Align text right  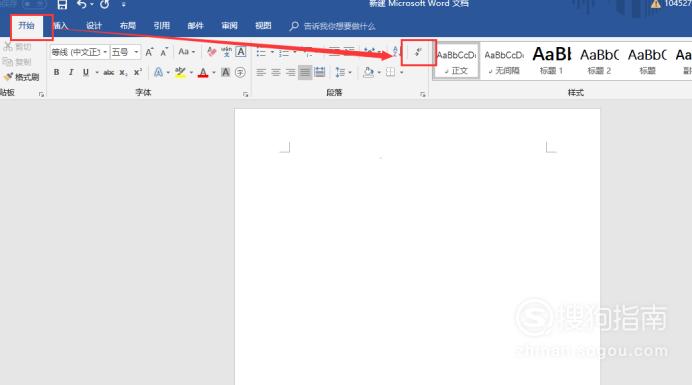pos(290,72)
